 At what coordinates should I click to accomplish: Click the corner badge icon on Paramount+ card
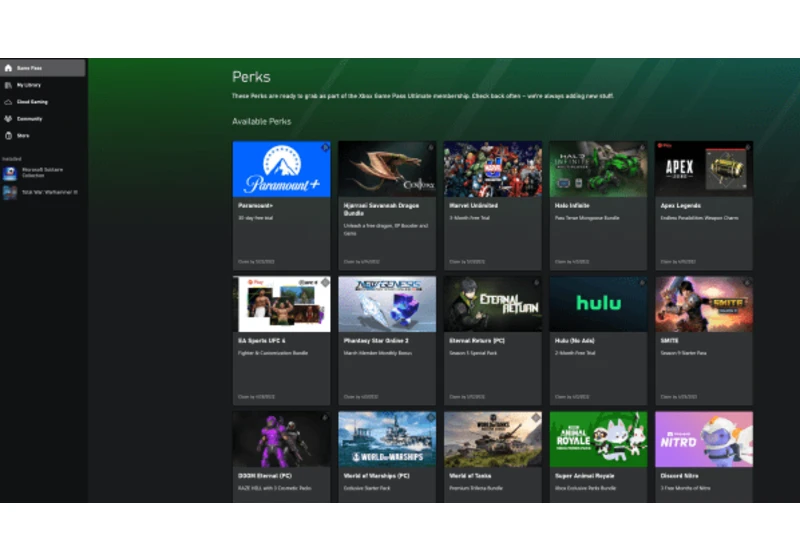[x=324, y=148]
